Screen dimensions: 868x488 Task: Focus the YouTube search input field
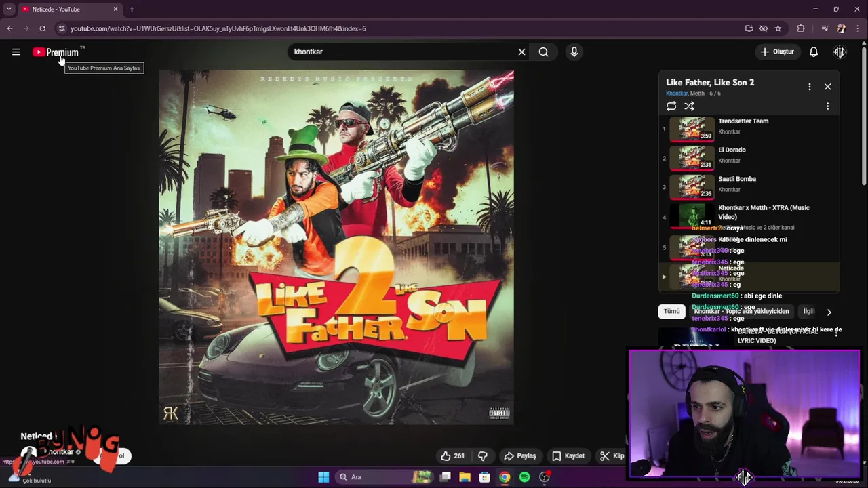pyautogui.click(x=403, y=52)
